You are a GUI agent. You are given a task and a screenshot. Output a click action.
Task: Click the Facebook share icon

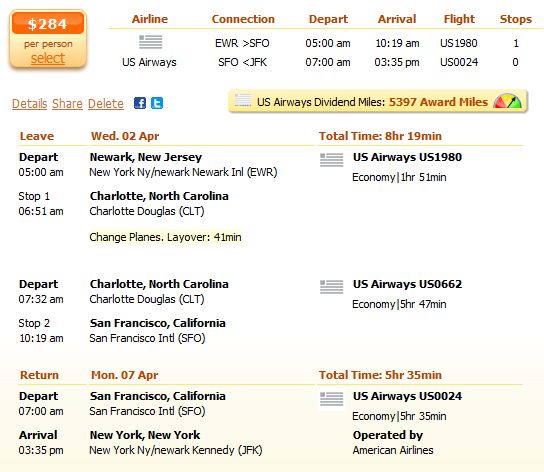pos(140,103)
